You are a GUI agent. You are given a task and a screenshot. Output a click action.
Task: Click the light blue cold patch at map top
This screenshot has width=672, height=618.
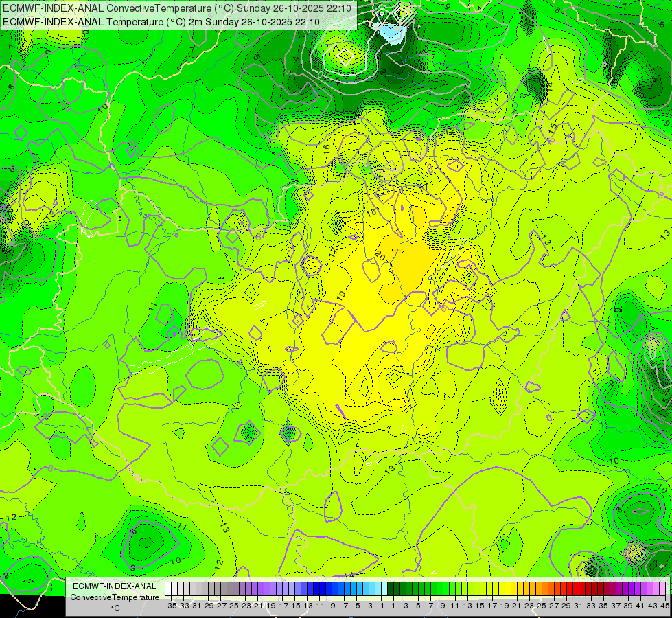tap(391, 34)
